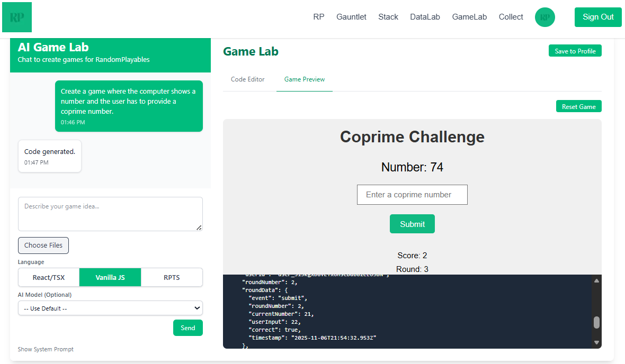Image resolution: width=625 pixels, height=364 pixels.
Task: Click the 'Code generated.' chat message
Action: click(x=49, y=156)
